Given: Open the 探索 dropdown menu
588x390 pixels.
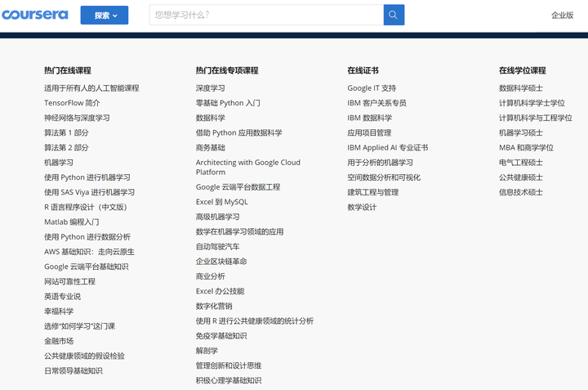Looking at the screenshot, I should (105, 15).
